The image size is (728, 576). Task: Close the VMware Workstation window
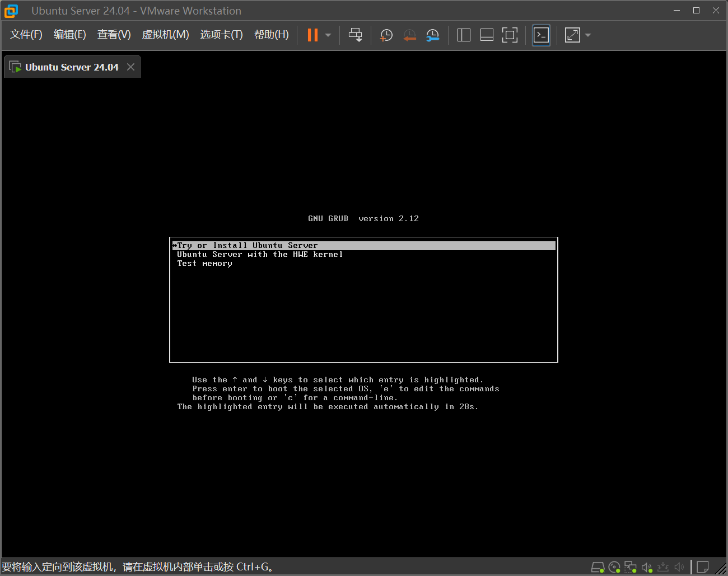click(x=716, y=11)
